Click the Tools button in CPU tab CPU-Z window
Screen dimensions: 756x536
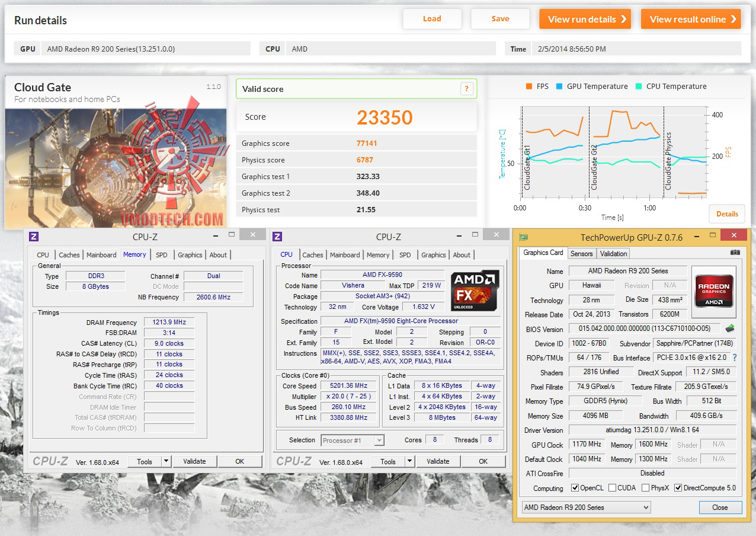coord(388,461)
